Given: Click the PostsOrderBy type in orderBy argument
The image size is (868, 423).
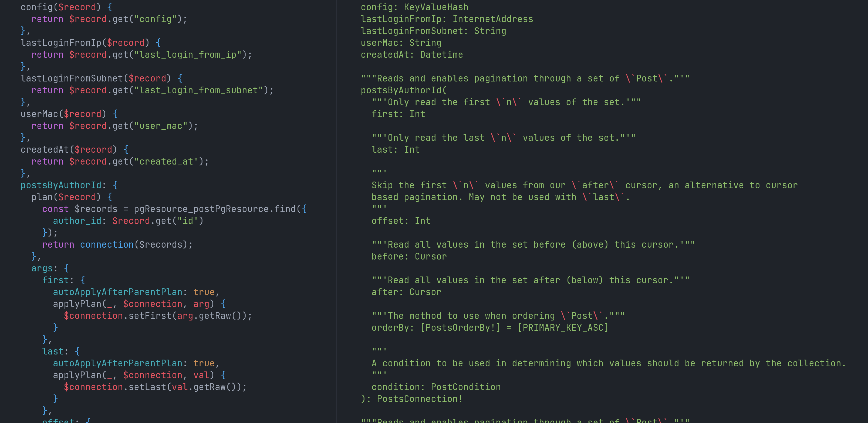Looking at the screenshot, I should coord(460,328).
